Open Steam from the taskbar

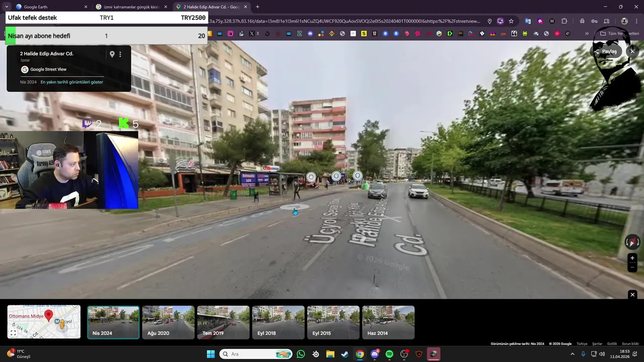tap(345, 354)
